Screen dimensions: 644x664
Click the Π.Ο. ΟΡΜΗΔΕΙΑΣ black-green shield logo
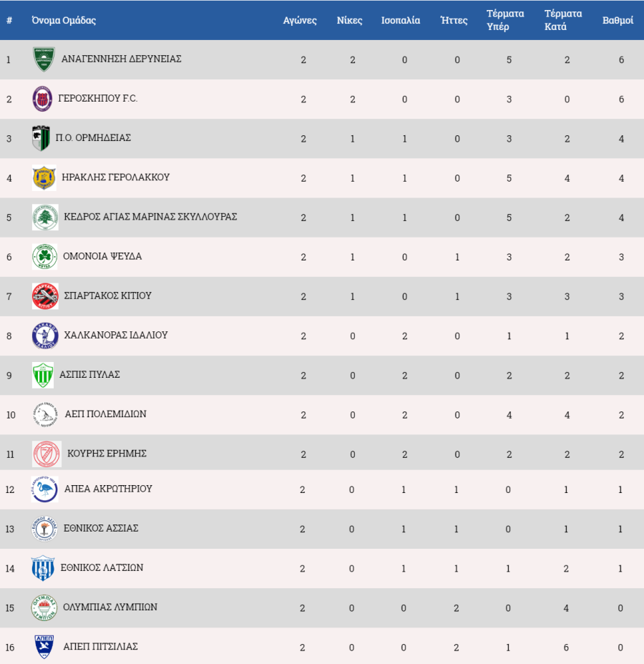tap(41, 138)
